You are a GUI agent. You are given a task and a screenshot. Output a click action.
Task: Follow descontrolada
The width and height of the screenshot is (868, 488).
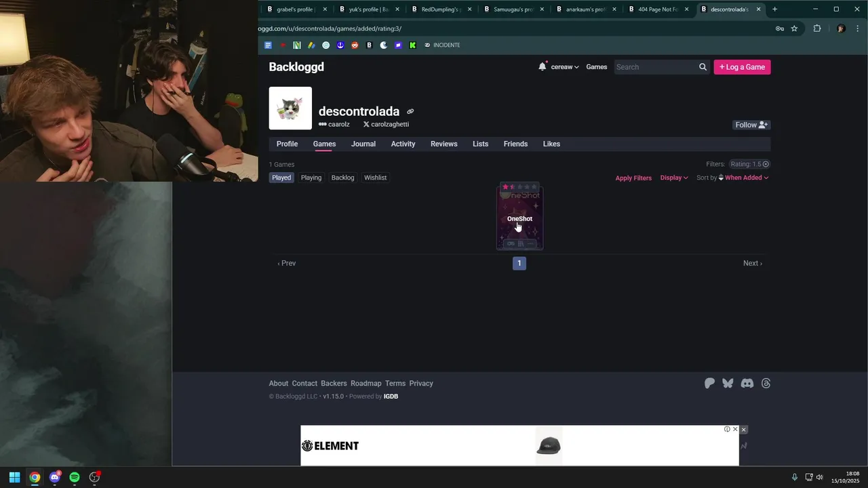pos(751,125)
